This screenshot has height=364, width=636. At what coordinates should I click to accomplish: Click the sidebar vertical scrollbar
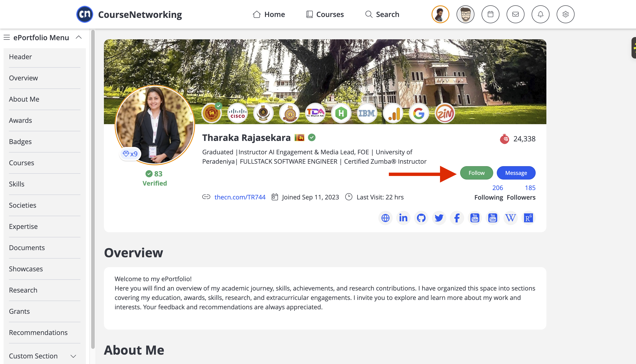click(93, 189)
